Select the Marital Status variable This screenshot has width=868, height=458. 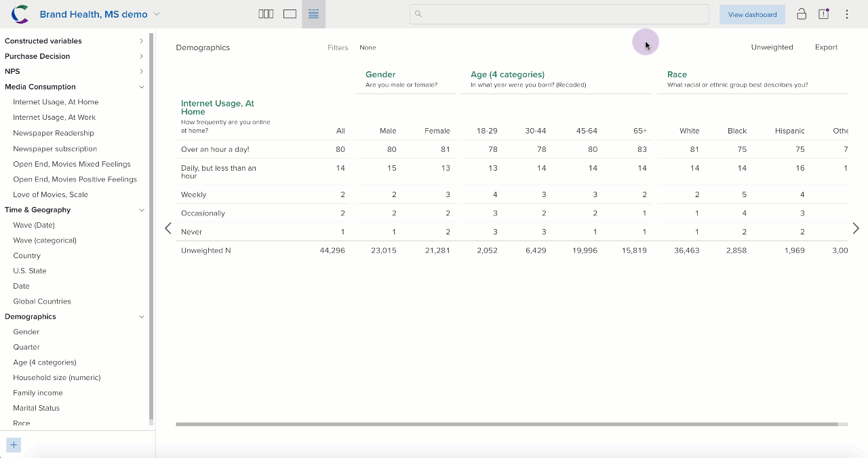[x=37, y=408]
